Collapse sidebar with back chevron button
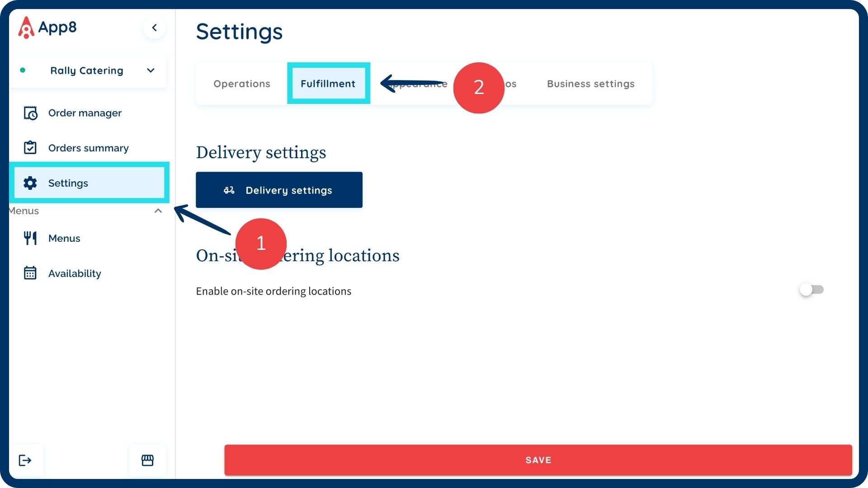The width and height of the screenshot is (868, 488). coord(154,28)
